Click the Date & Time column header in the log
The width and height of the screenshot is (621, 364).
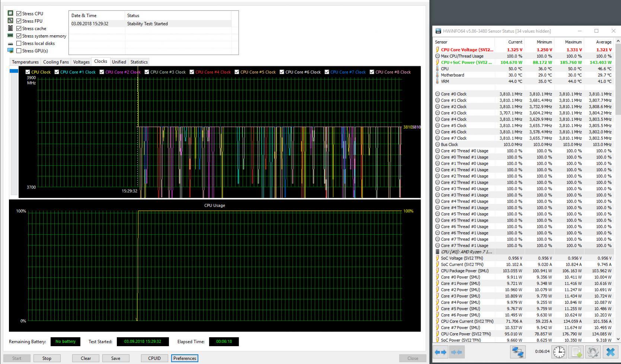pyautogui.click(x=97, y=15)
